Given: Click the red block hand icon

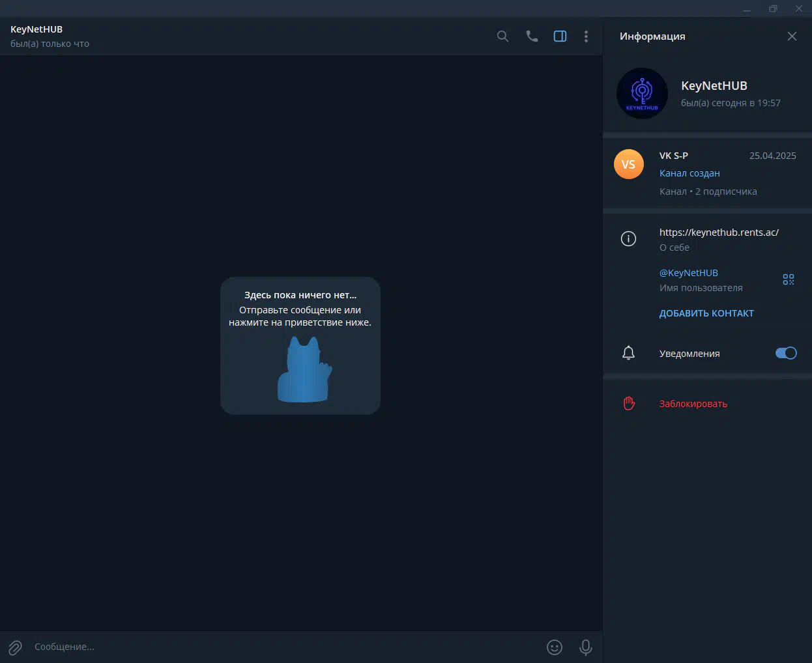Looking at the screenshot, I should (628, 404).
